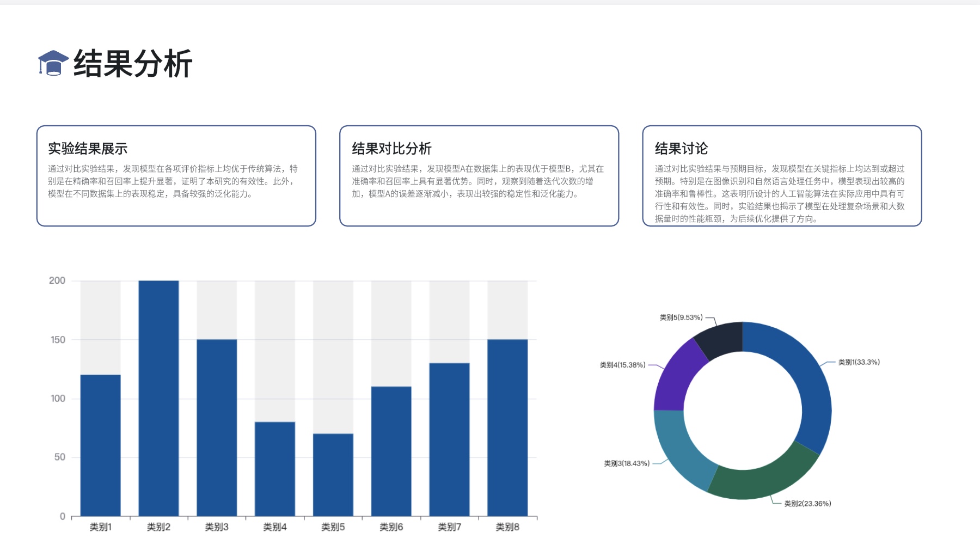Click the 类别7 x-axis label
This screenshot has height=538, width=980.
[x=449, y=527]
